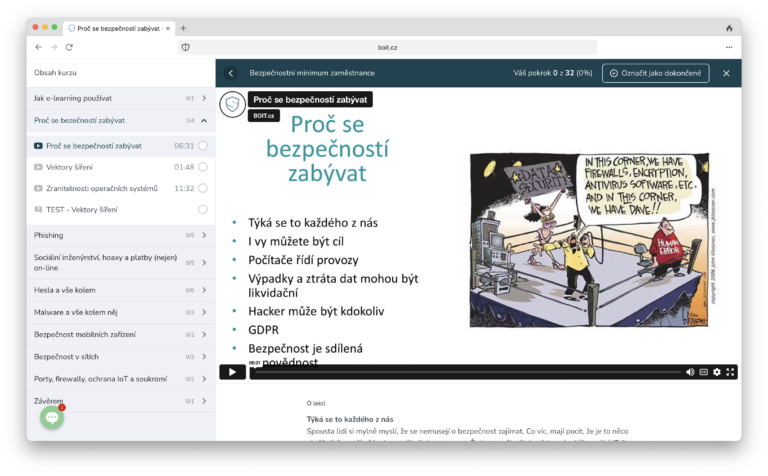Toggle completion circle for 'Vektory šíření'
Viewport: 768px width, 476px height.
(x=203, y=167)
